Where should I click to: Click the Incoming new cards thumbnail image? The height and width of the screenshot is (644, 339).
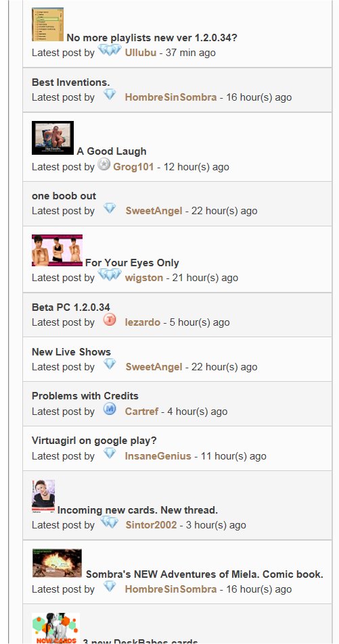(43, 496)
